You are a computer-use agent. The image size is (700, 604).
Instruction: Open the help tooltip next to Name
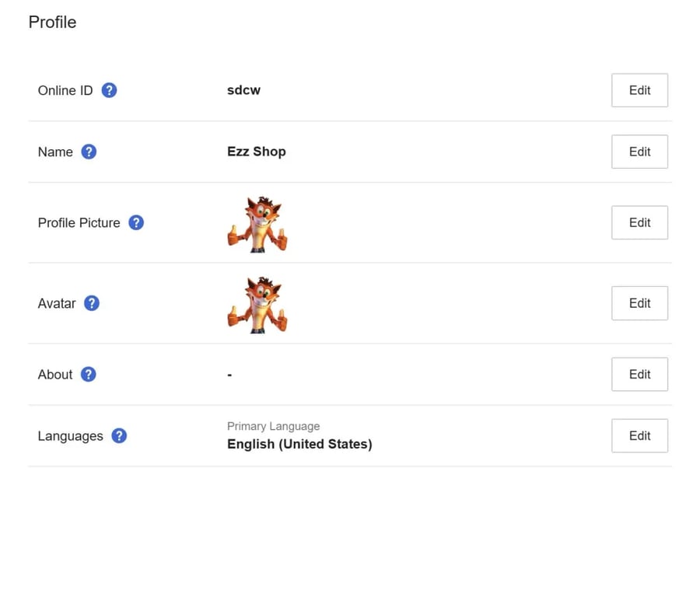coord(89,152)
